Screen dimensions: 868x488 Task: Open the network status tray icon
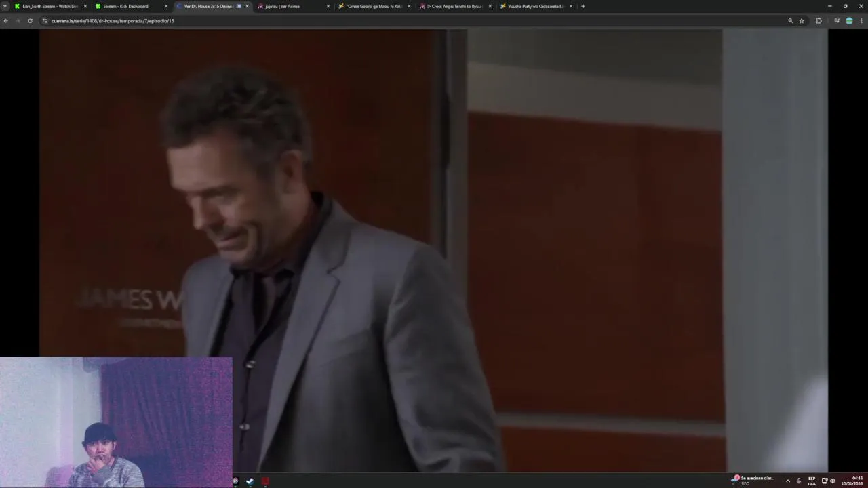(x=825, y=481)
